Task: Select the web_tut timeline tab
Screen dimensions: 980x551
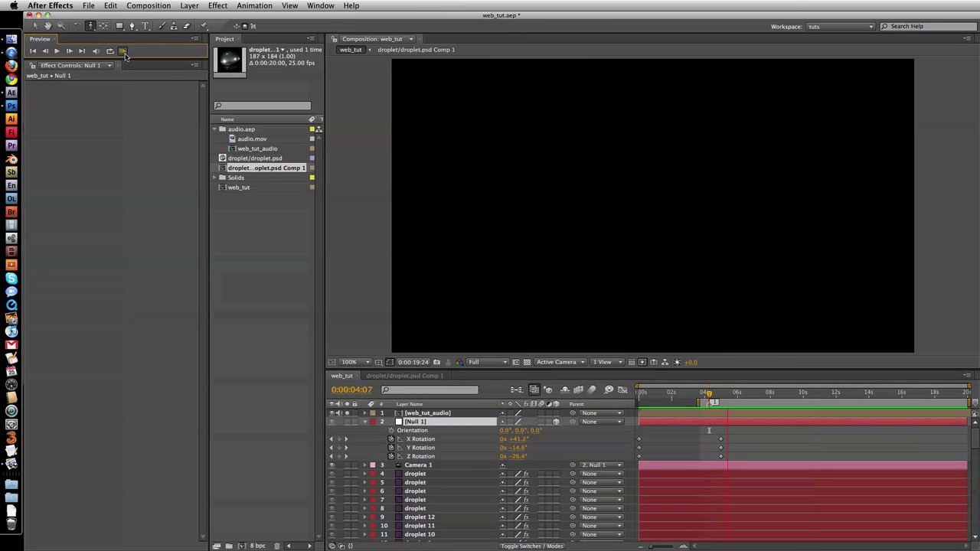Action: click(341, 376)
